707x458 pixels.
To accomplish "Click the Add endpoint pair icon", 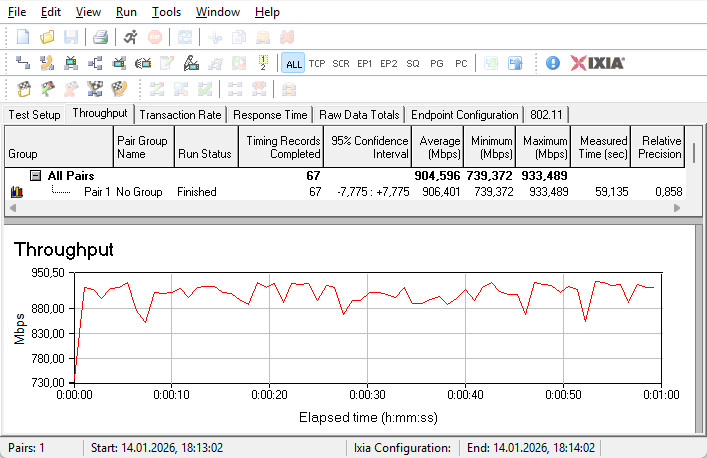I will point(23,63).
